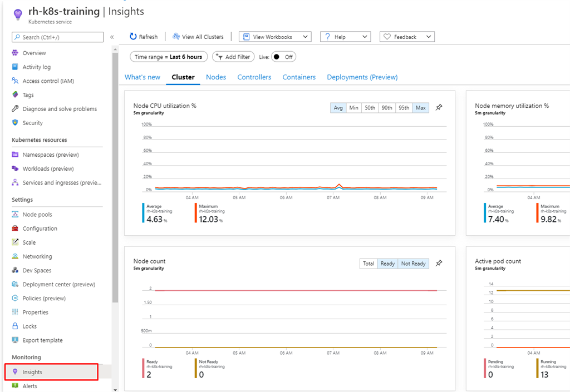The width and height of the screenshot is (570, 392).
Task: Click the sidebar Search input field
Action: tap(58, 37)
